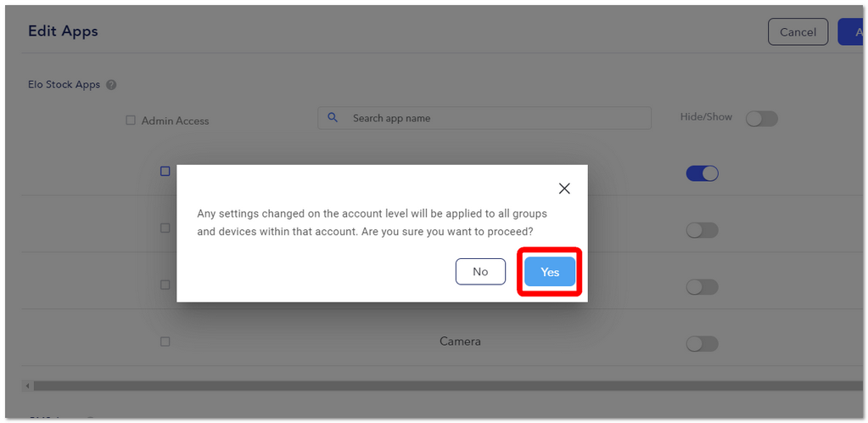The image size is (868, 423).
Task: Check the checkbox in third app row
Action: [x=165, y=285]
